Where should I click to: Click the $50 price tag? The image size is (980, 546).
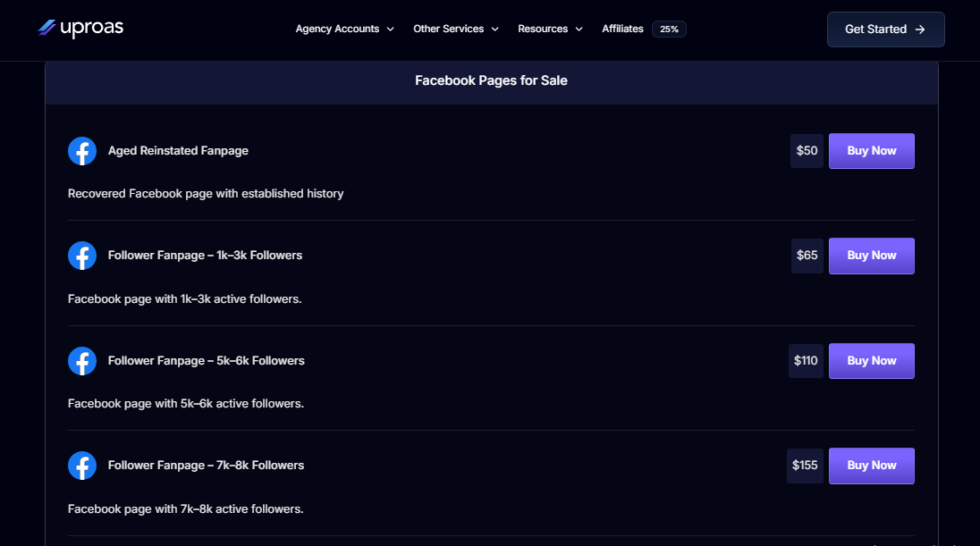[807, 151]
